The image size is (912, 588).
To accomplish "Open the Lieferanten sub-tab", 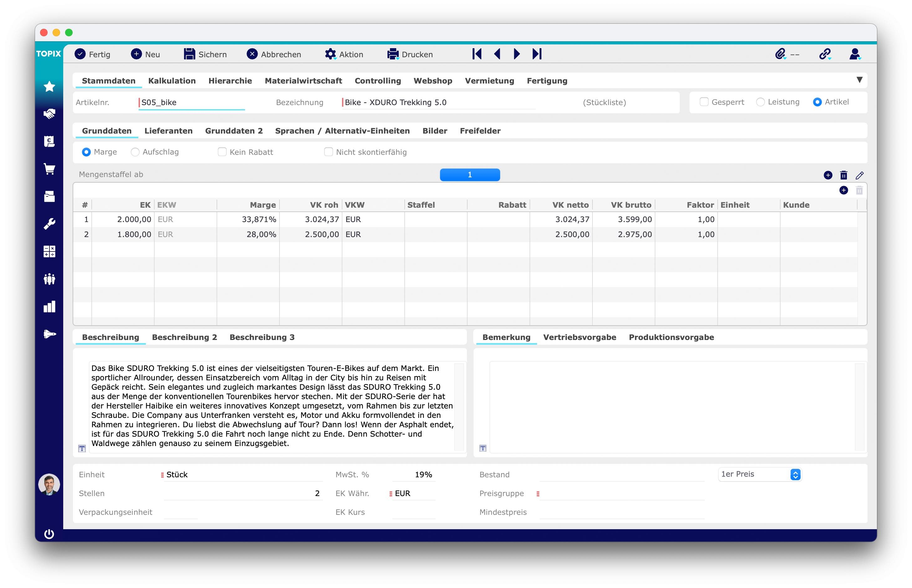I will pos(168,131).
